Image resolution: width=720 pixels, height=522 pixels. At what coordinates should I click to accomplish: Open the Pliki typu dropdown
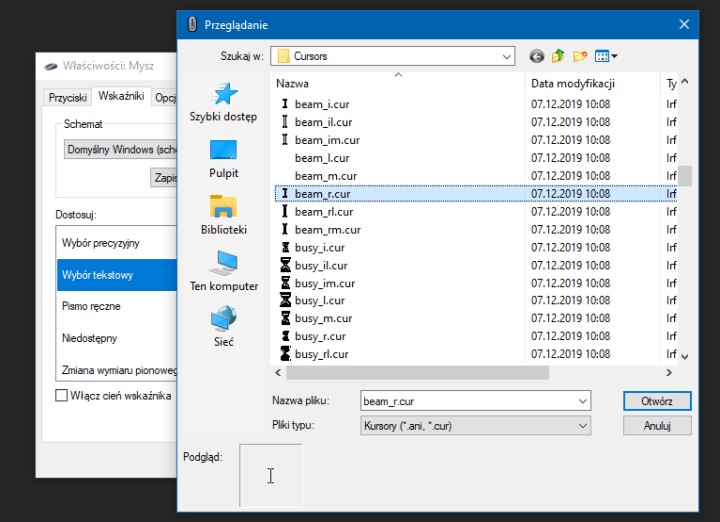tap(583, 425)
